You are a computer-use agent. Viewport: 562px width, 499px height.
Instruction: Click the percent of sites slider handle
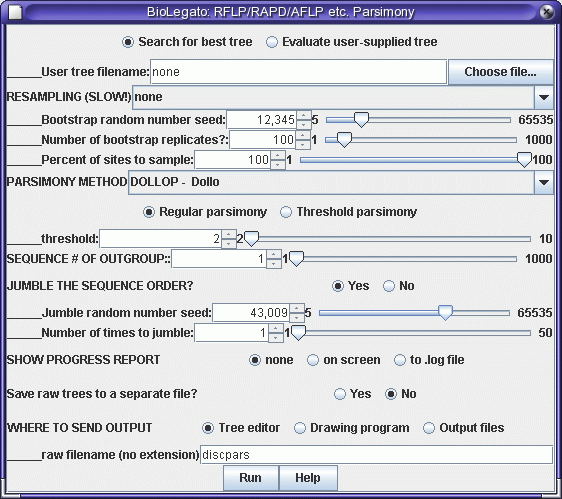[524, 160]
